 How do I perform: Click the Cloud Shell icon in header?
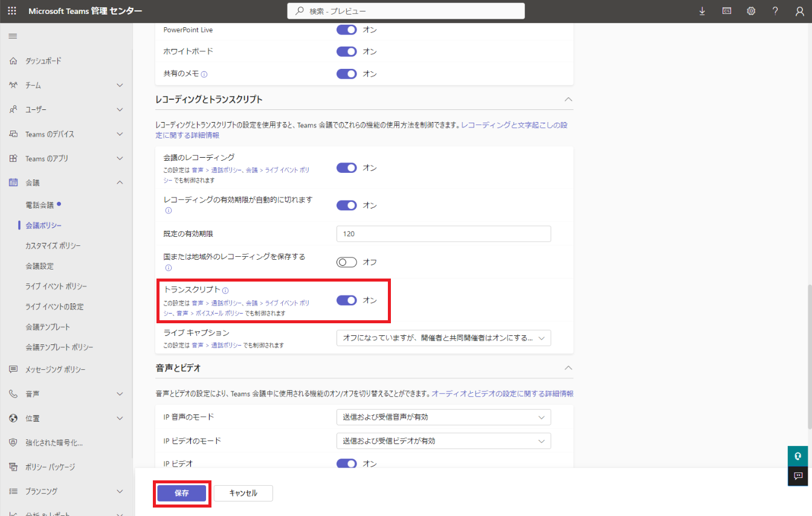click(x=726, y=11)
